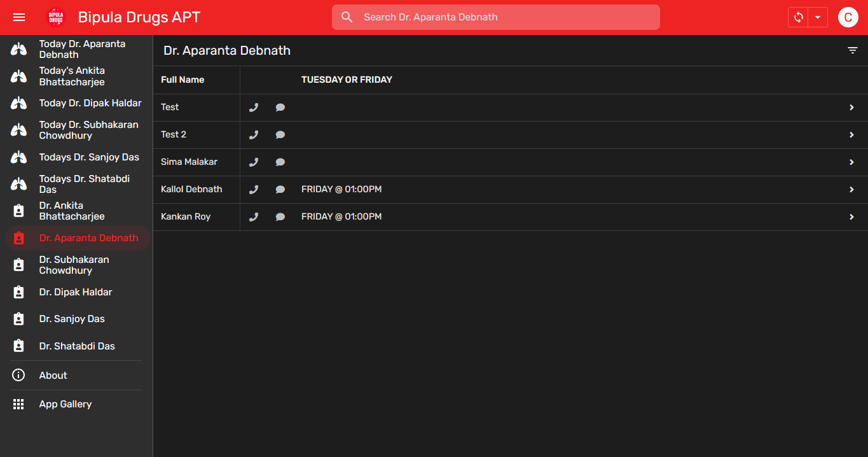Open Sima Malakar row details chevron

(x=851, y=162)
